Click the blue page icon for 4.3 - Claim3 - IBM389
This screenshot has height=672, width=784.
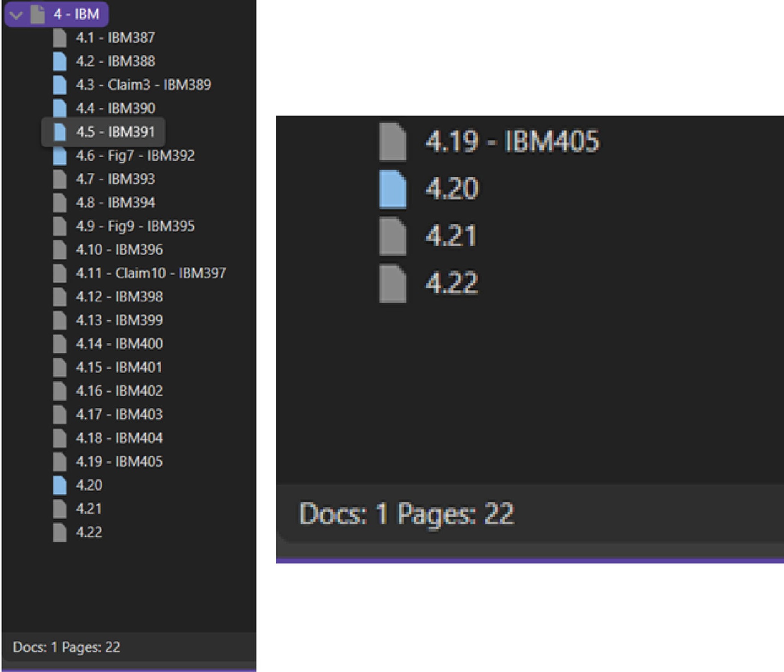[60, 85]
